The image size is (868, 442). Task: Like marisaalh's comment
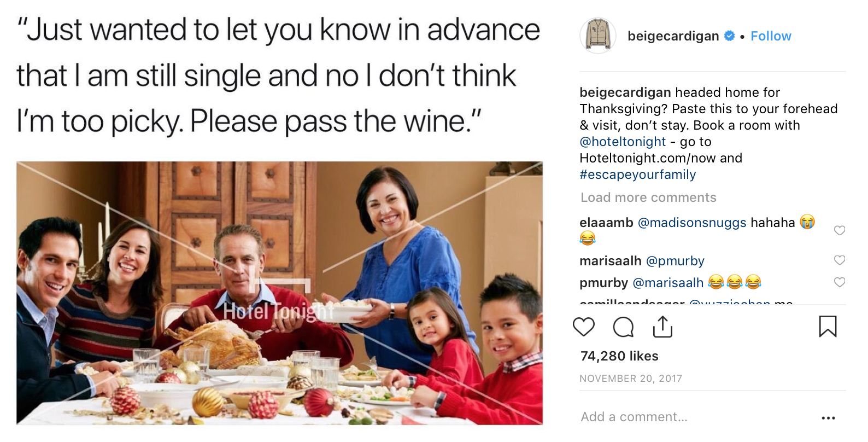click(840, 260)
